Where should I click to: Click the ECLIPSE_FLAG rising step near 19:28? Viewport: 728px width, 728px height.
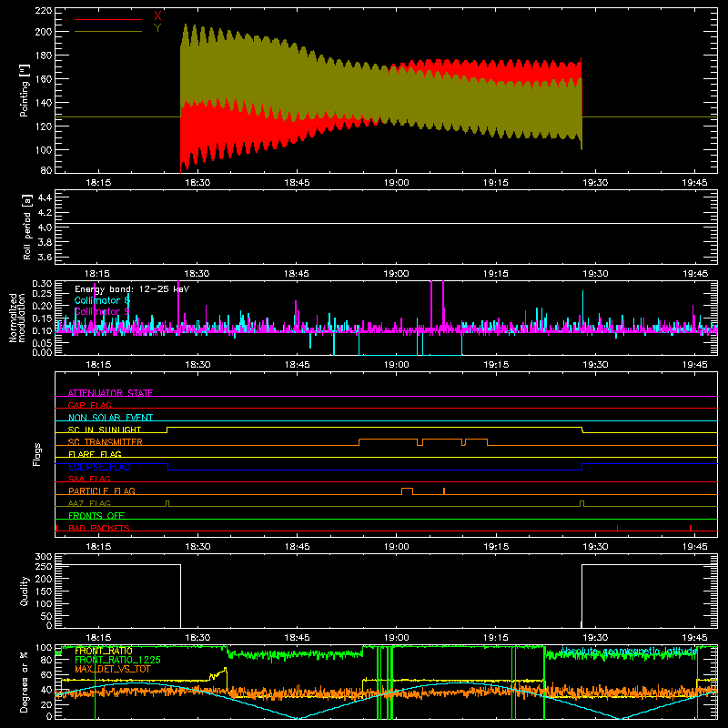[x=582, y=467]
